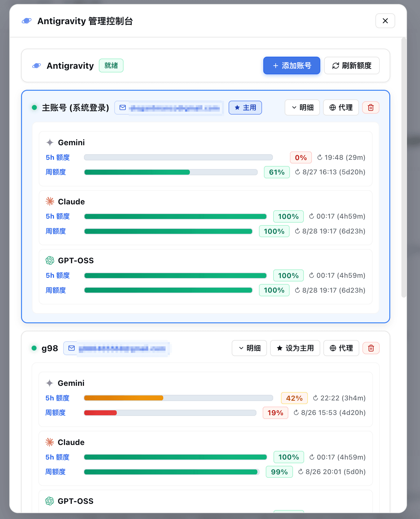This screenshot has height=519, width=420.
Task: Click the mail icon beside main account email
Action: coord(123,107)
